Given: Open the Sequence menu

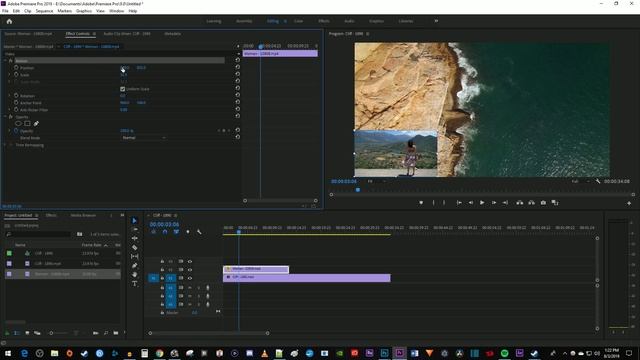Looking at the screenshot, I should pyautogui.click(x=44, y=11).
